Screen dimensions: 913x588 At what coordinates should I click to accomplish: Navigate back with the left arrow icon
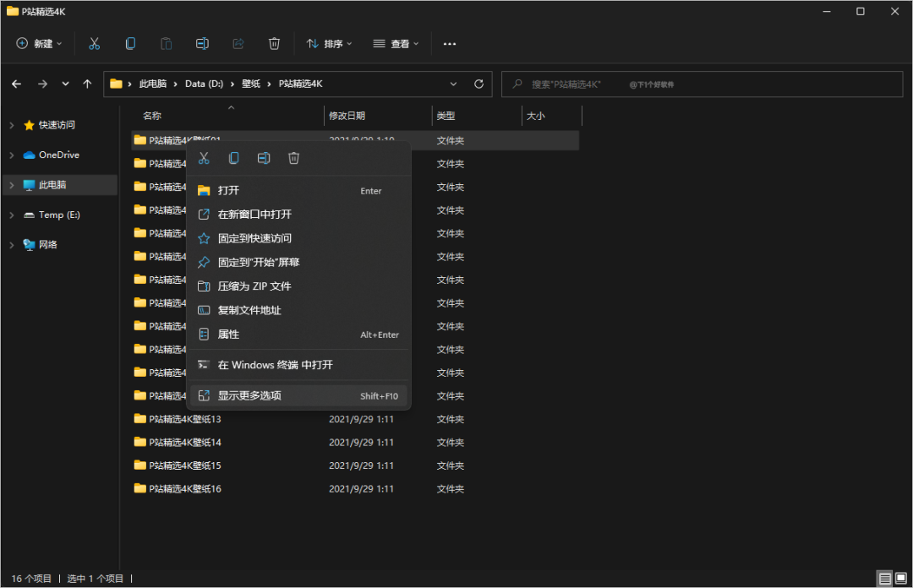tap(17, 84)
